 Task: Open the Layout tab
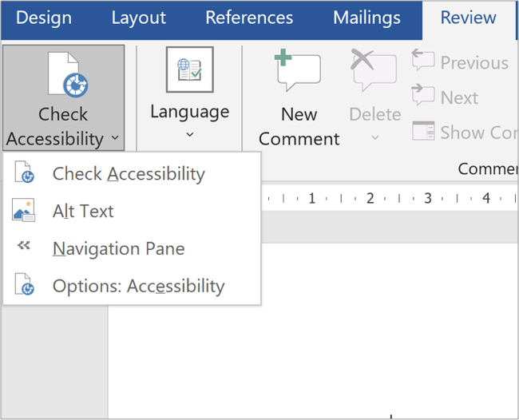pos(138,18)
